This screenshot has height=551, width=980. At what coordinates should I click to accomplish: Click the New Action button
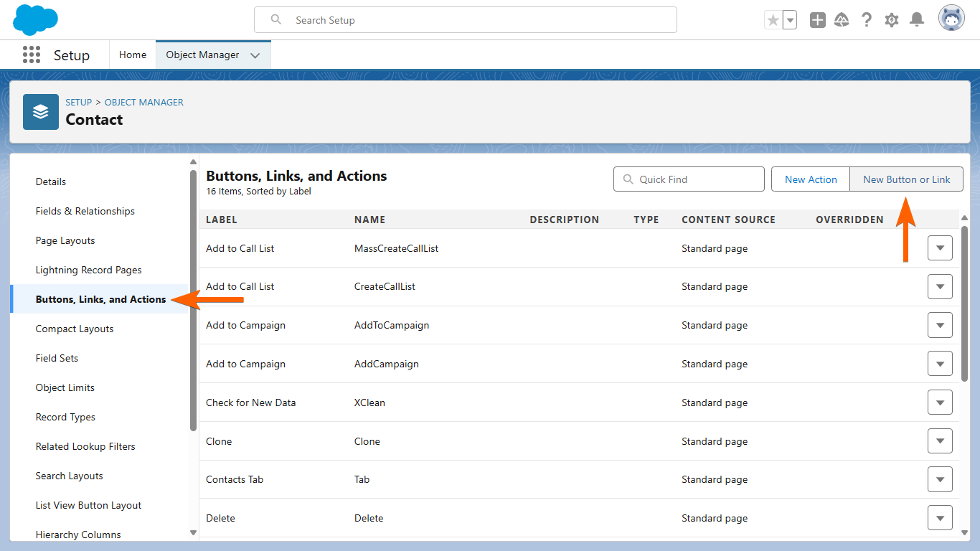[x=811, y=179]
